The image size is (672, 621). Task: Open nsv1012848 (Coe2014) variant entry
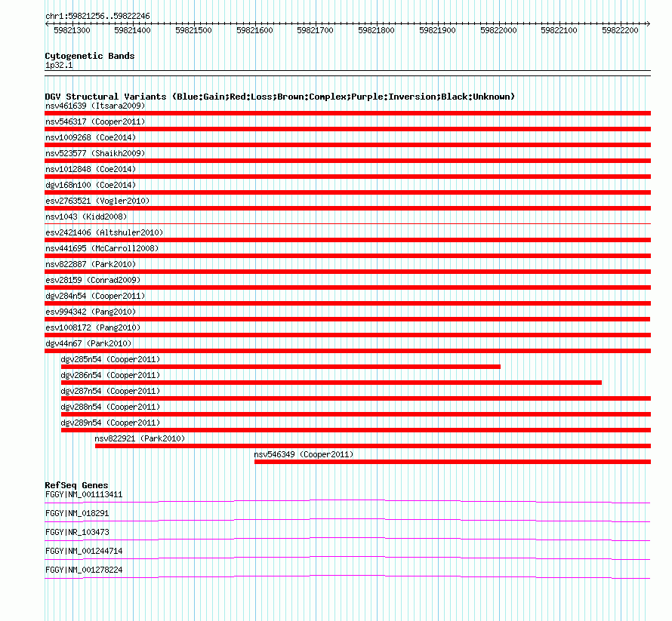(91, 169)
